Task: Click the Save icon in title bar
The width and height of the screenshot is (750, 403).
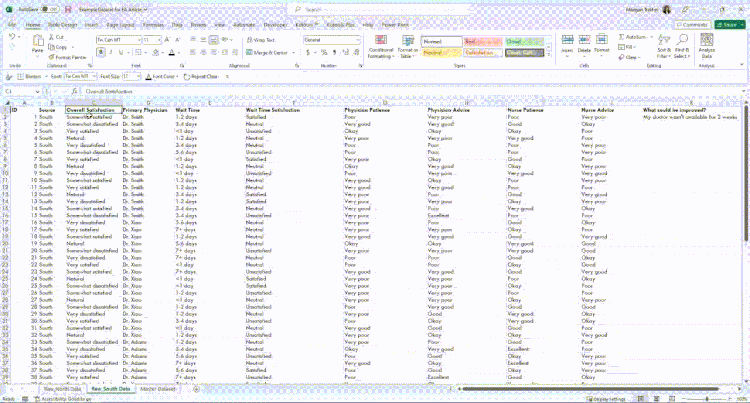Action: pos(68,10)
